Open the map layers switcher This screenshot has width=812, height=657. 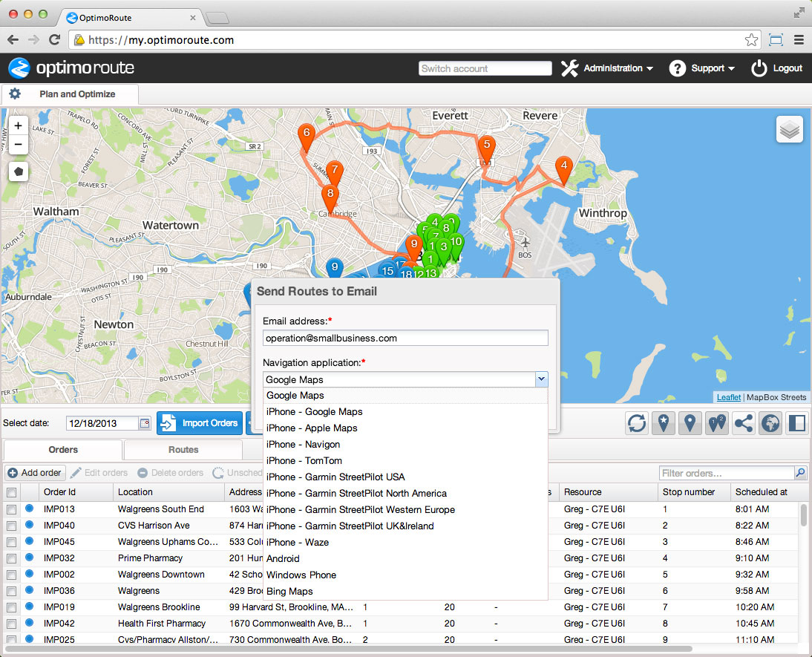point(789,129)
